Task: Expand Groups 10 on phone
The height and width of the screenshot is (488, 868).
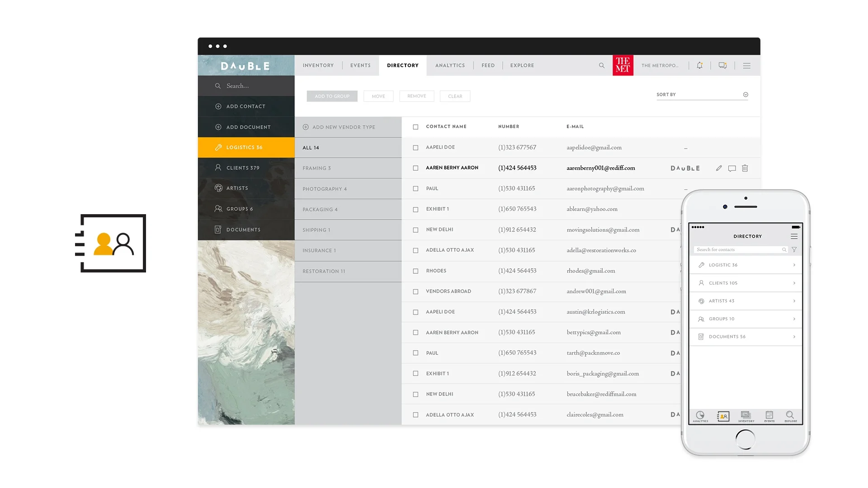Action: [746, 319]
